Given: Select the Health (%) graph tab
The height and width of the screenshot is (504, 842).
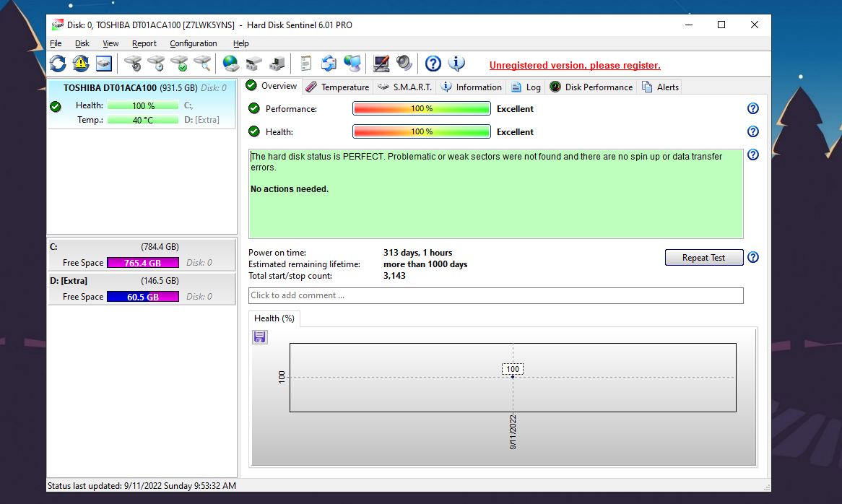Looking at the screenshot, I should point(274,318).
